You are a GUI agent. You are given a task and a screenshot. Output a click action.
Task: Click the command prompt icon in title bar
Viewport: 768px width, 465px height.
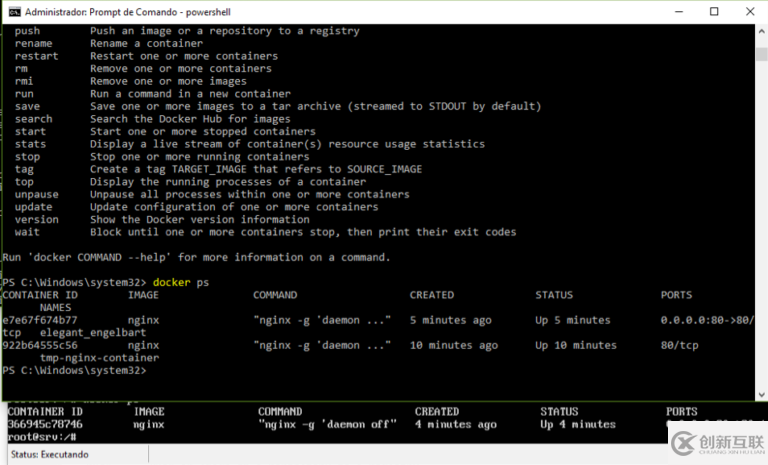pos(14,12)
